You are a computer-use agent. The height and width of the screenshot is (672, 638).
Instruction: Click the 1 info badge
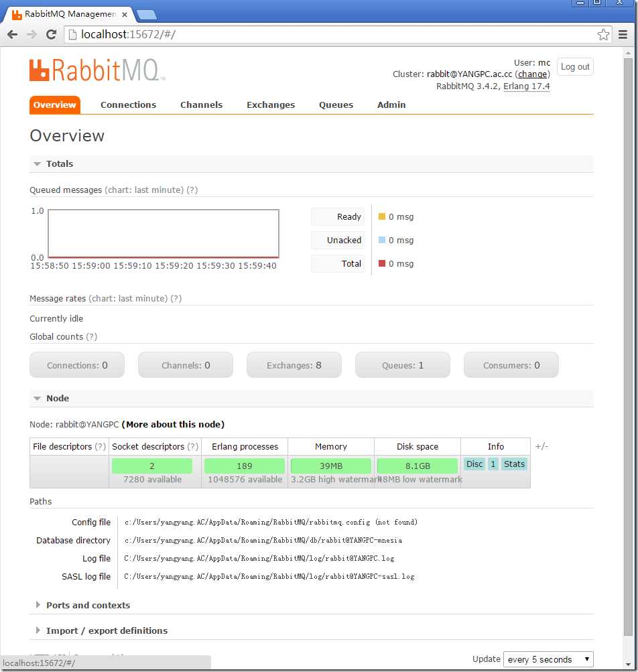pos(493,464)
